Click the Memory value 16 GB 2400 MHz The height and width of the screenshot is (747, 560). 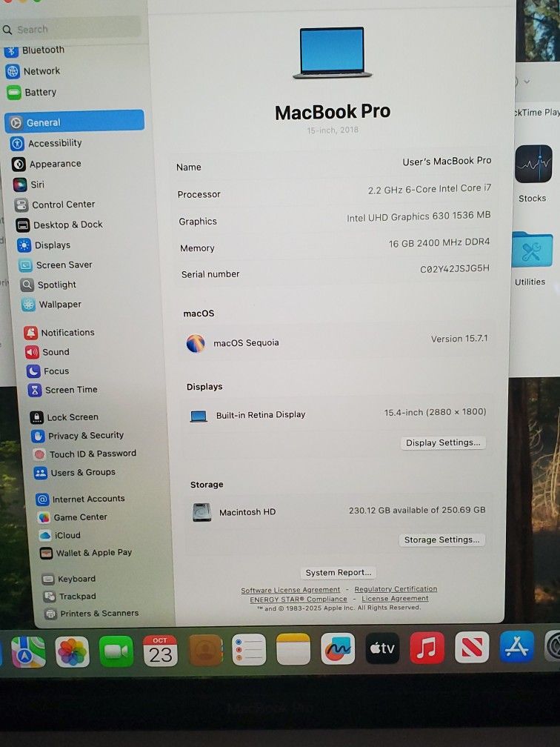tap(439, 242)
